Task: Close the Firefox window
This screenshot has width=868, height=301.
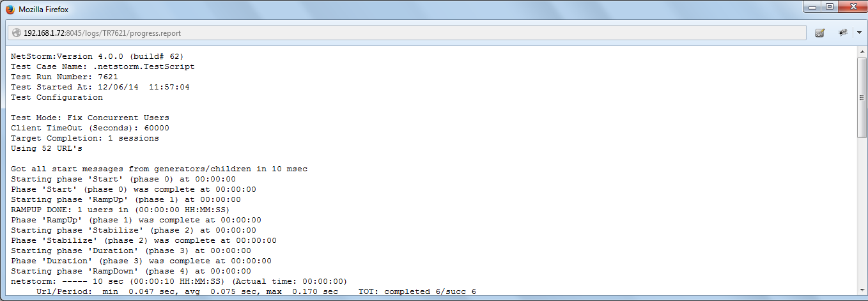Action: point(851,6)
